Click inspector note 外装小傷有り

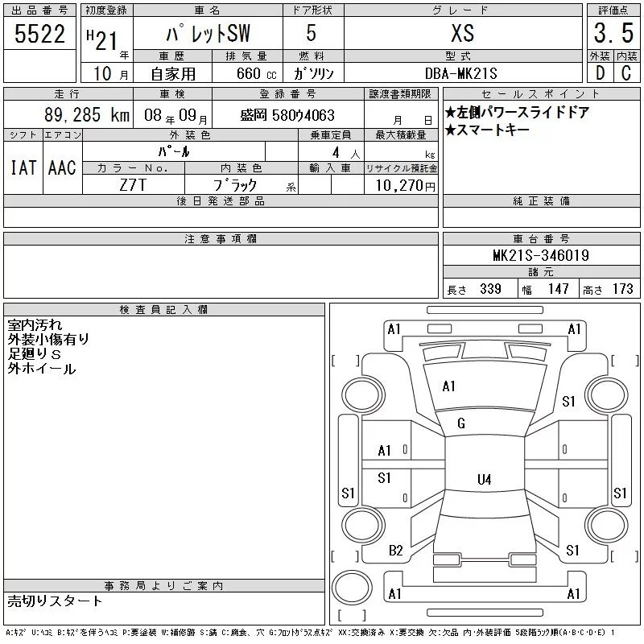click(x=48, y=339)
